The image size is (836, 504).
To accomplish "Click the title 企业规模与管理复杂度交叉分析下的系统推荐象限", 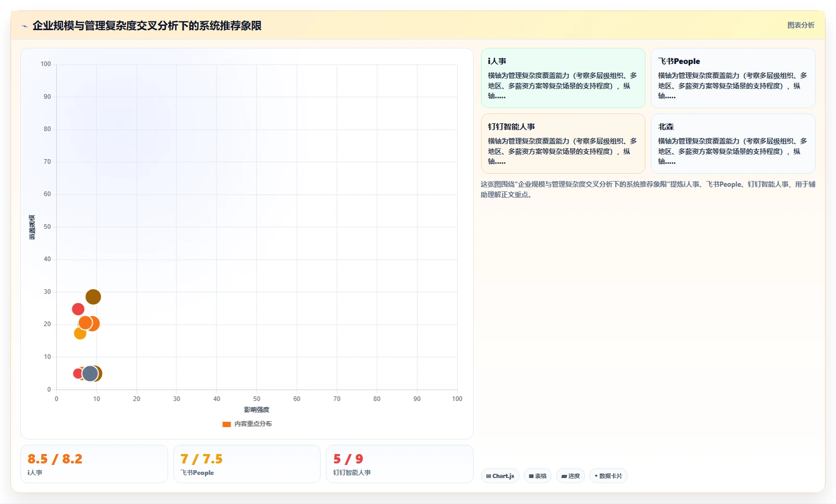I will click(147, 25).
